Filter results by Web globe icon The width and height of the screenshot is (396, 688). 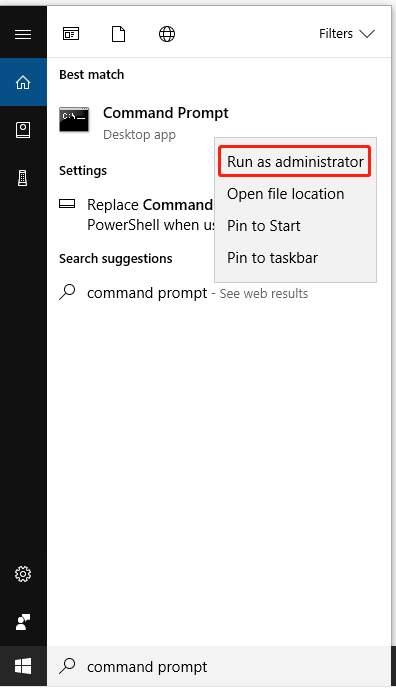pos(167,34)
